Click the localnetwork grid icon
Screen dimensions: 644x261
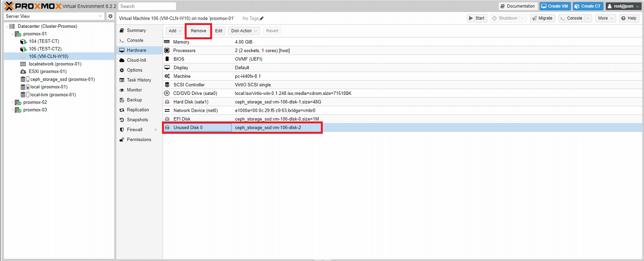pyautogui.click(x=23, y=64)
